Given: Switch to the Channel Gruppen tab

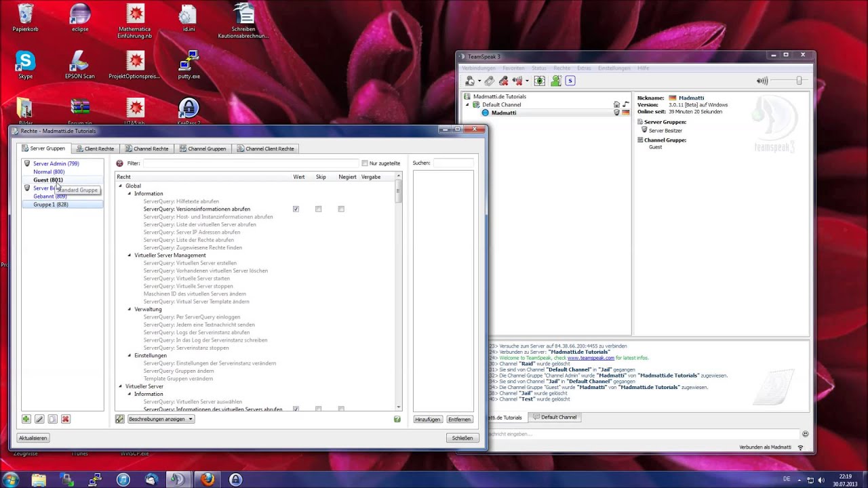Looking at the screenshot, I should pos(202,148).
